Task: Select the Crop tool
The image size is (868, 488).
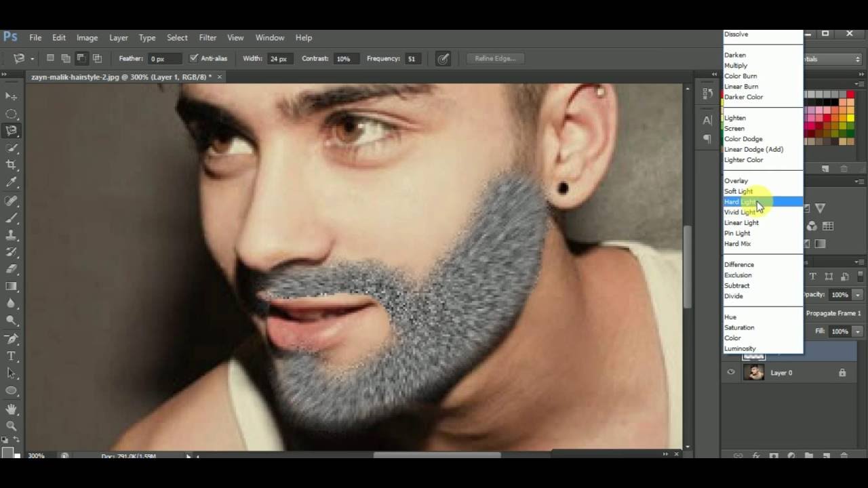Action: [11, 165]
